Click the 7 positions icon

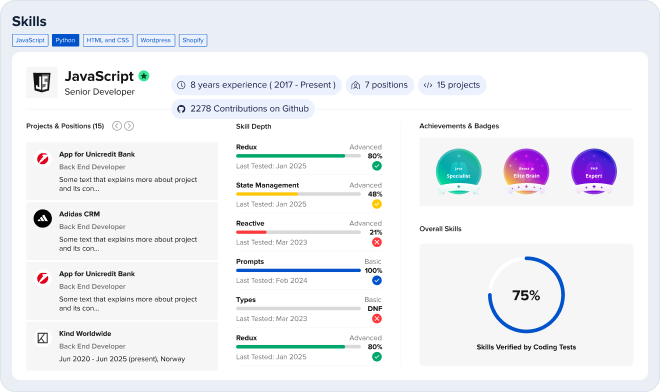(x=356, y=85)
